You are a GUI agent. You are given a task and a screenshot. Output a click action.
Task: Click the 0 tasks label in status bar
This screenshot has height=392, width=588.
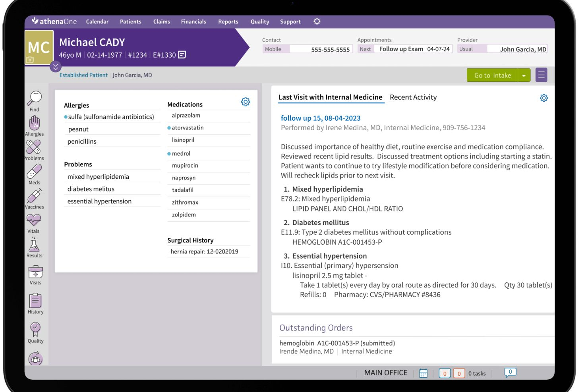(x=477, y=373)
